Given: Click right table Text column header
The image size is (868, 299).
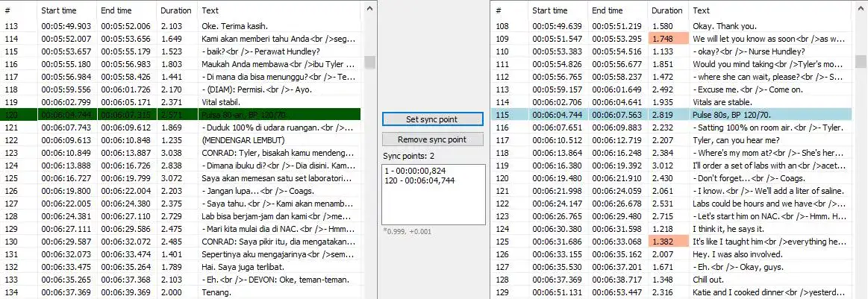Looking at the screenshot, I should [x=770, y=10].
